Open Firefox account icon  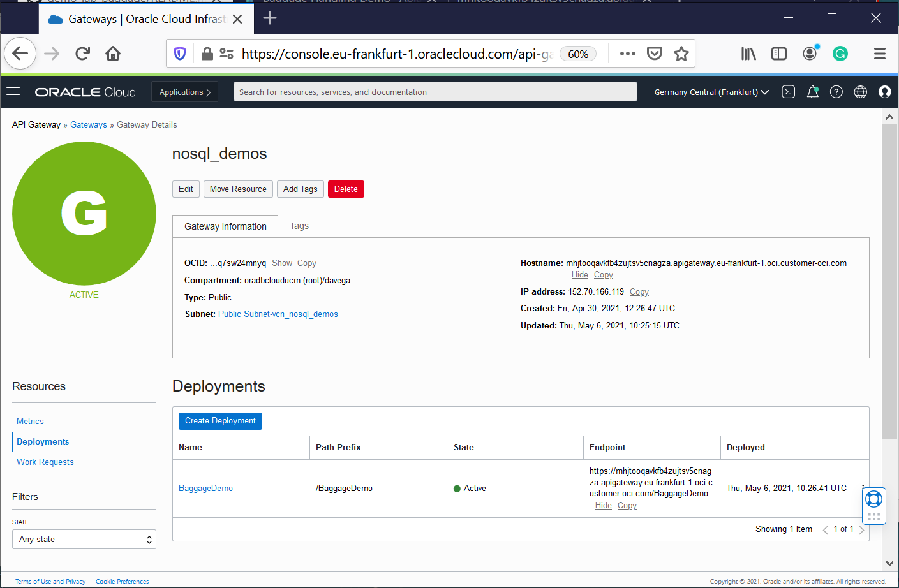810,54
